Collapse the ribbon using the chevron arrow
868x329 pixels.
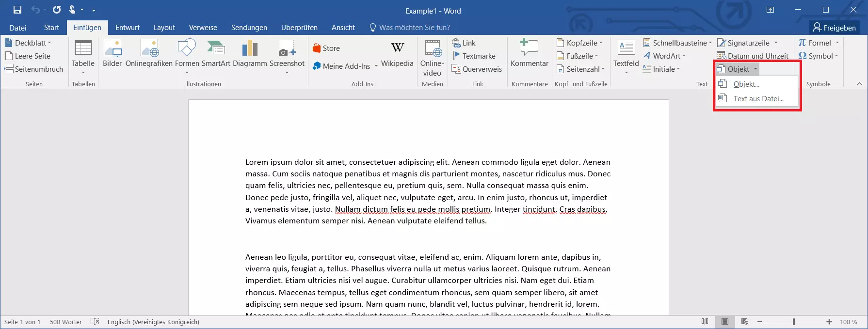tap(859, 84)
